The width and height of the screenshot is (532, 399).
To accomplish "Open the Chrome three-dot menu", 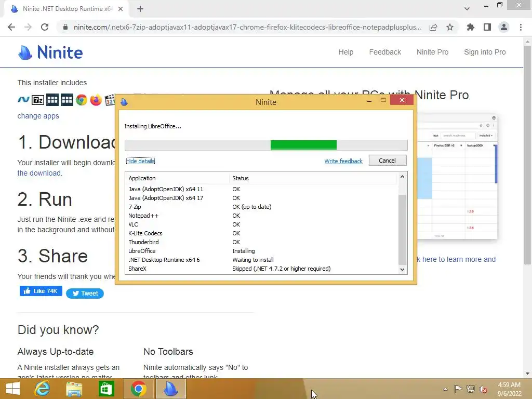I will (521, 27).
